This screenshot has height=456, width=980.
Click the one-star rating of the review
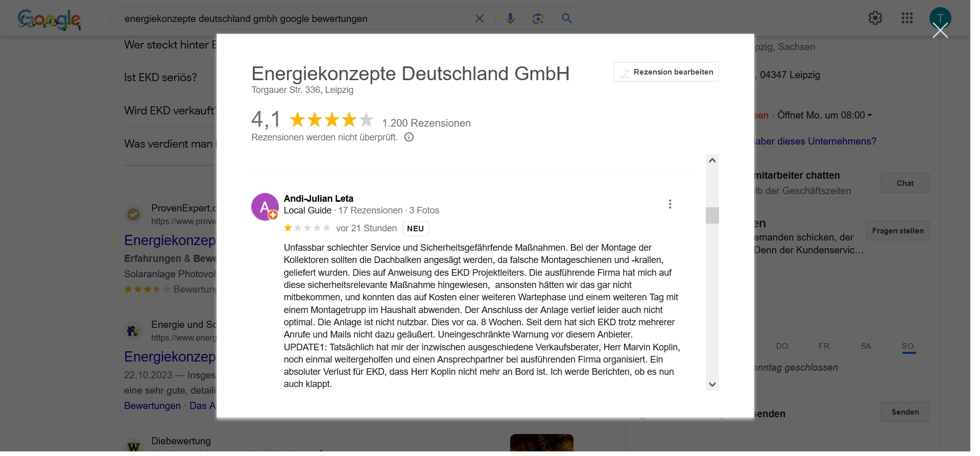pyautogui.click(x=307, y=228)
